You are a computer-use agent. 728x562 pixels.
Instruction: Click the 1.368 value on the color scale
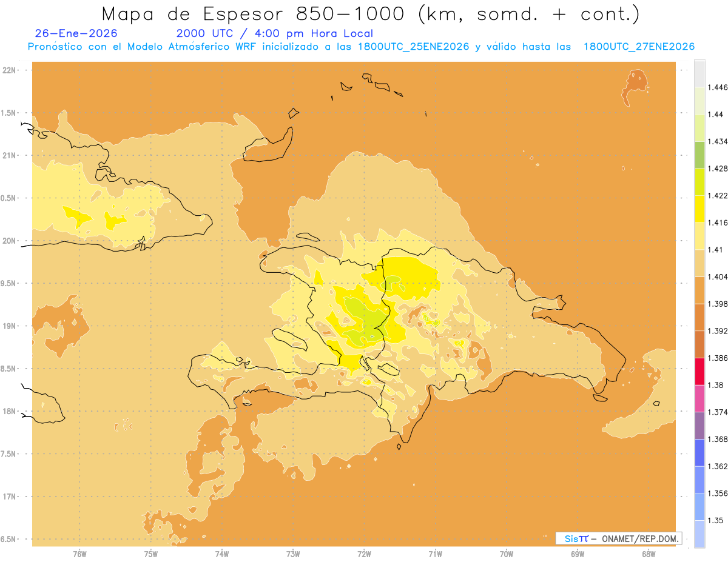tap(718, 440)
